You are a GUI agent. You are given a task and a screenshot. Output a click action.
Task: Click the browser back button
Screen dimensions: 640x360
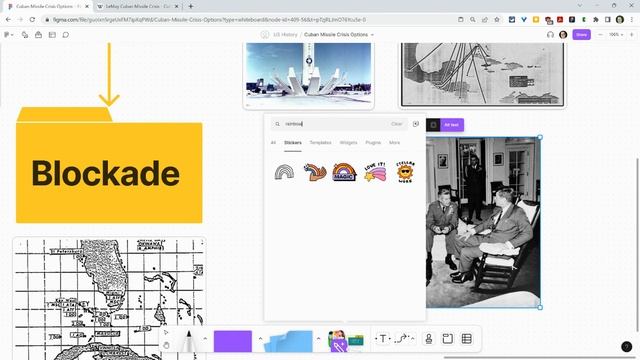[x=8, y=19]
